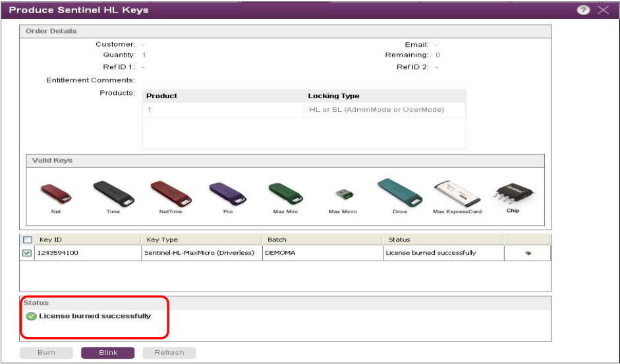Click the red Net key icon
Image resolution: width=620 pixels, height=364 pixels.
56,193
